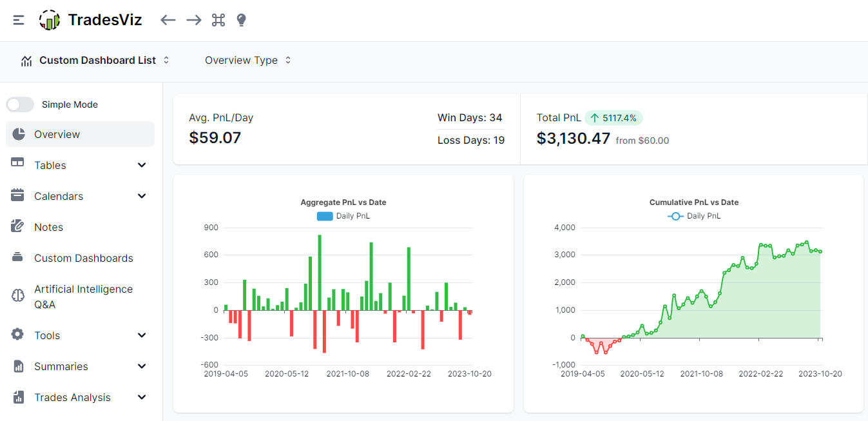The width and height of the screenshot is (868, 421).
Task: Click the tallest green bar in Aggregate chart
Action: coord(320,272)
